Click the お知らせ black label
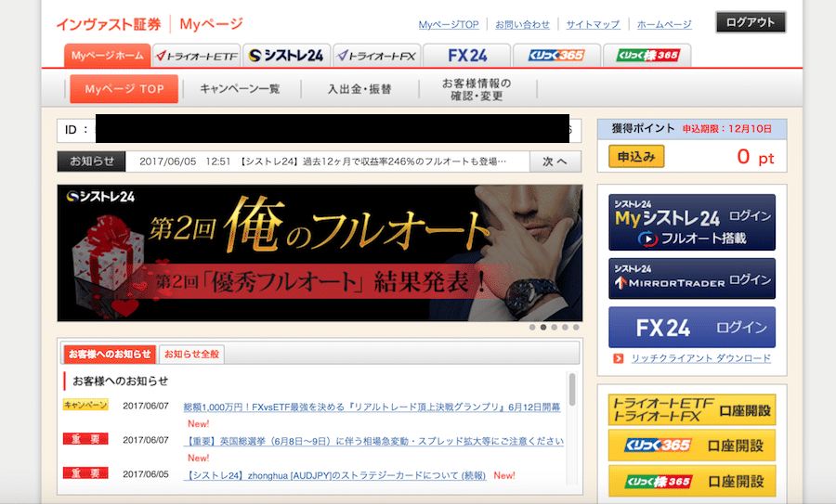The height and width of the screenshot is (504, 836). (x=92, y=162)
